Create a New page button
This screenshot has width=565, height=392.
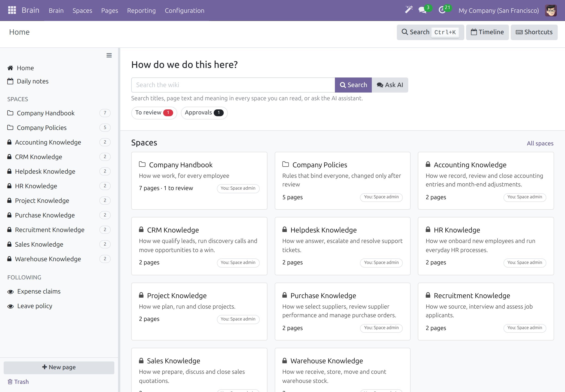59,367
